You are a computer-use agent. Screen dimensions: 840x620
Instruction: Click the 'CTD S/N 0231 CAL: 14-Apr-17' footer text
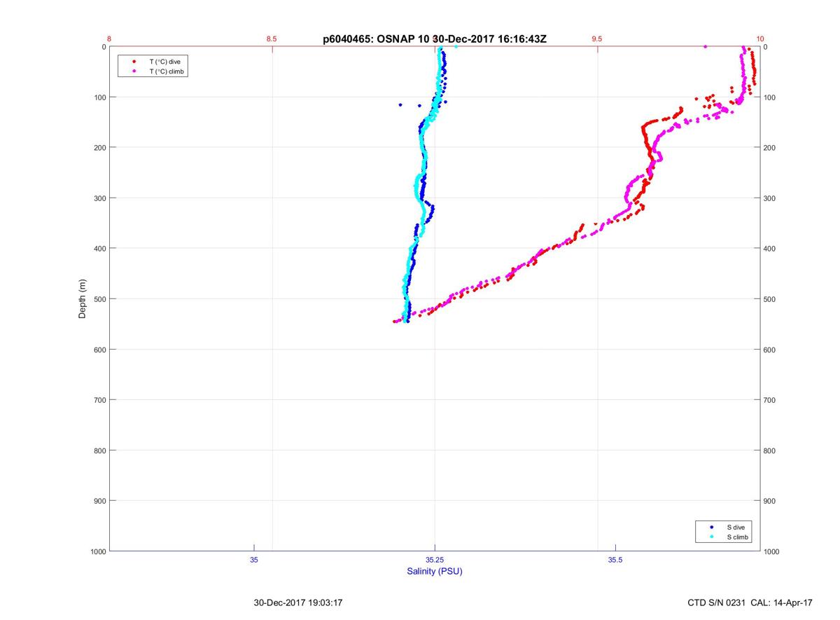pos(750,602)
